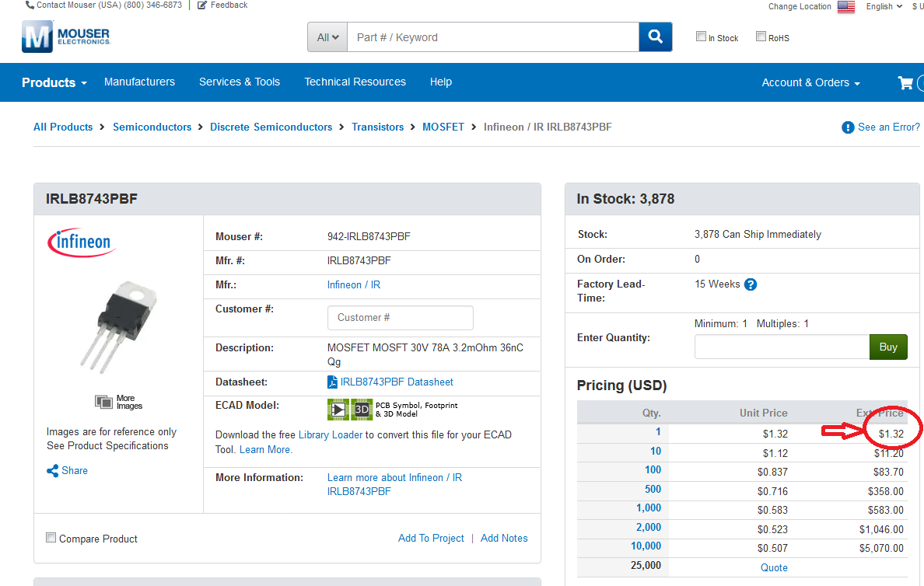
Task: Open the Manufacturers menu
Action: coord(140,82)
